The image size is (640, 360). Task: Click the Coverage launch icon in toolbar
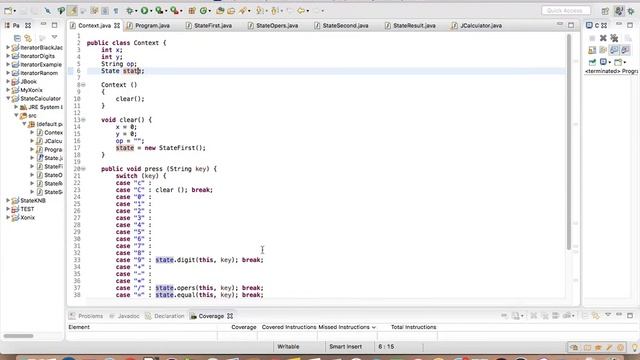click(159, 11)
